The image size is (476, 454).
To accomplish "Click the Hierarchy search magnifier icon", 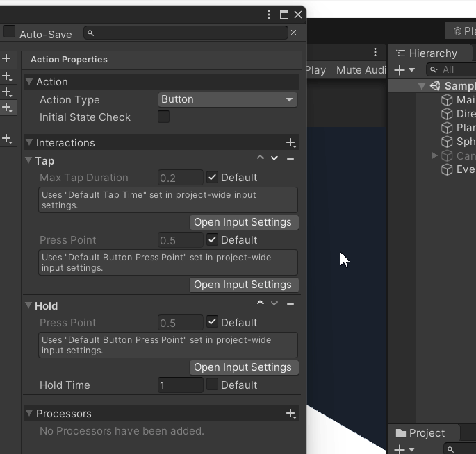I will tap(434, 70).
